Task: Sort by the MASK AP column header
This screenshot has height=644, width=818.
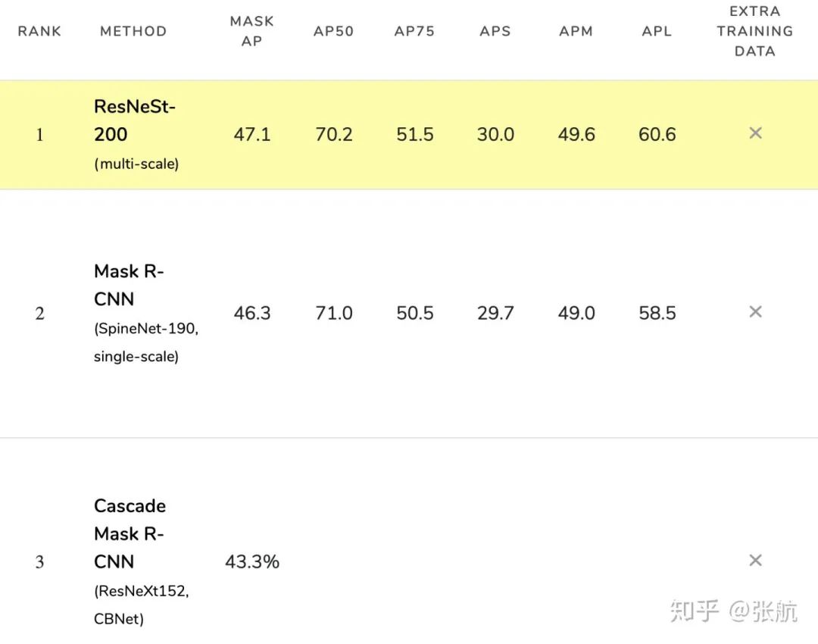Action: [252, 31]
